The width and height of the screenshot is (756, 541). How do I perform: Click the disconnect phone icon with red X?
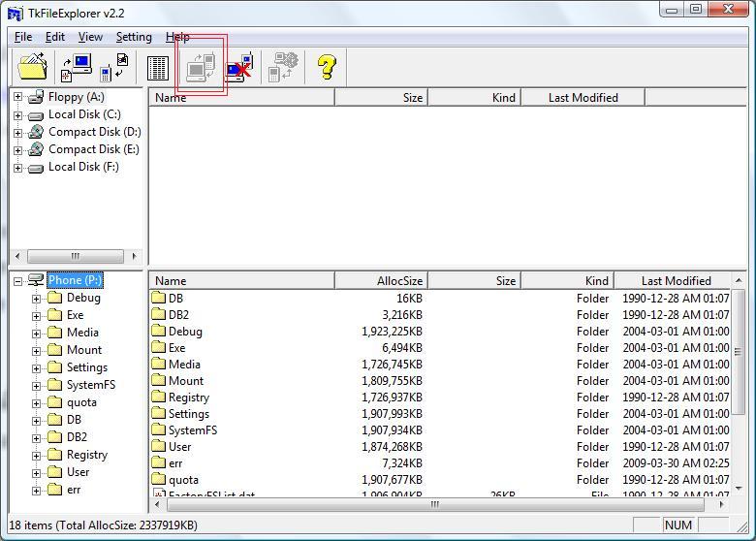240,68
